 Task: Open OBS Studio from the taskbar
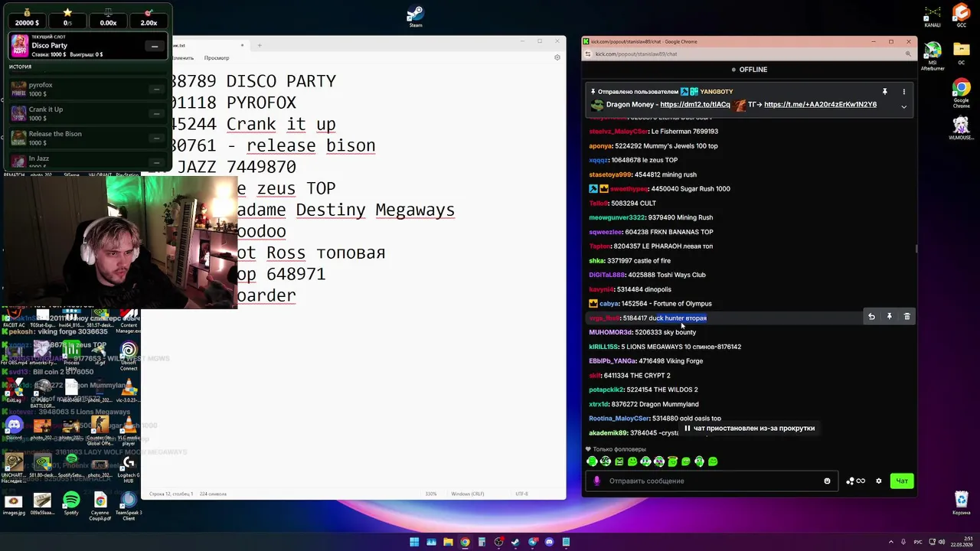coord(498,542)
